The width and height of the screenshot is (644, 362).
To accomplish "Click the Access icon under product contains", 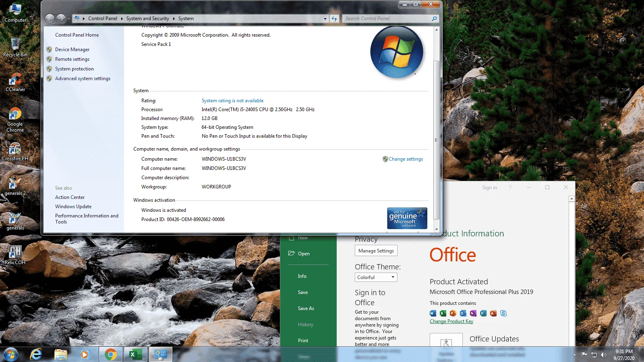I will 493,313.
